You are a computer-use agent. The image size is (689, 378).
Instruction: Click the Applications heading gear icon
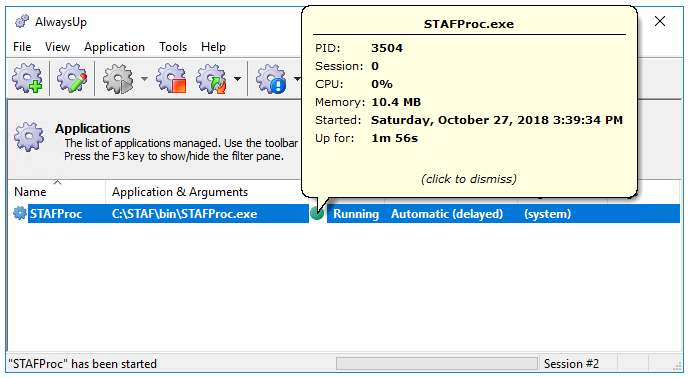tap(29, 137)
